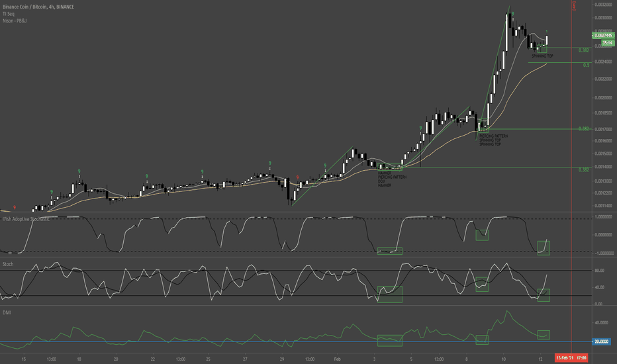Click the 0.0013000 price axis value
This screenshot has height=364, width=617.
(x=603, y=181)
